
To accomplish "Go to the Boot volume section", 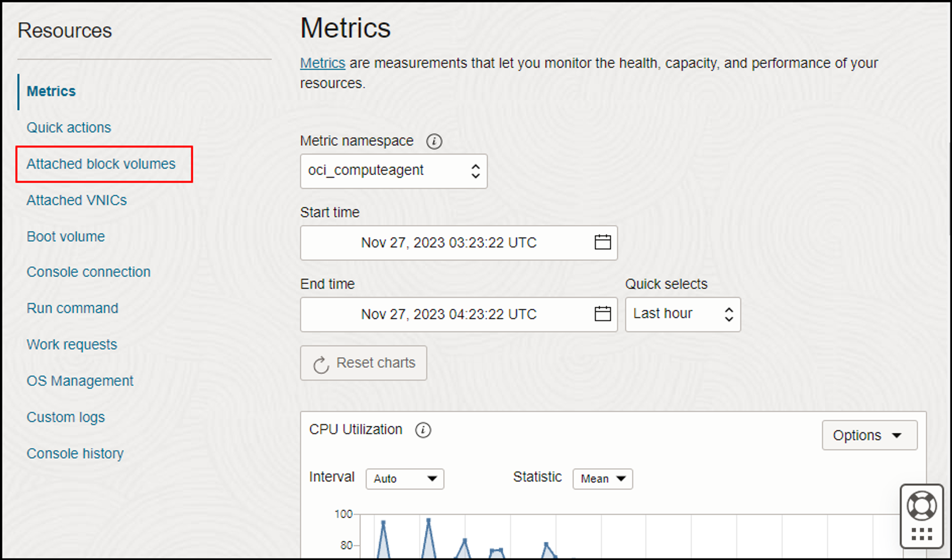I will click(x=66, y=236).
